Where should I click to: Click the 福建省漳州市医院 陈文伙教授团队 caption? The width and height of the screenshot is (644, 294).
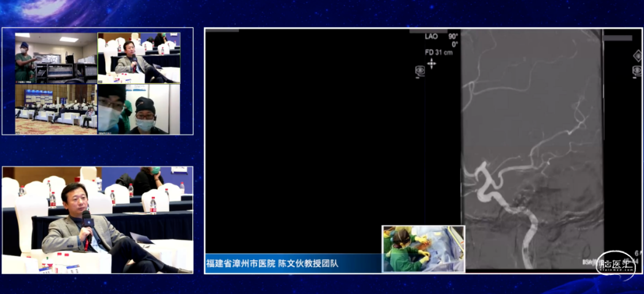(272, 264)
